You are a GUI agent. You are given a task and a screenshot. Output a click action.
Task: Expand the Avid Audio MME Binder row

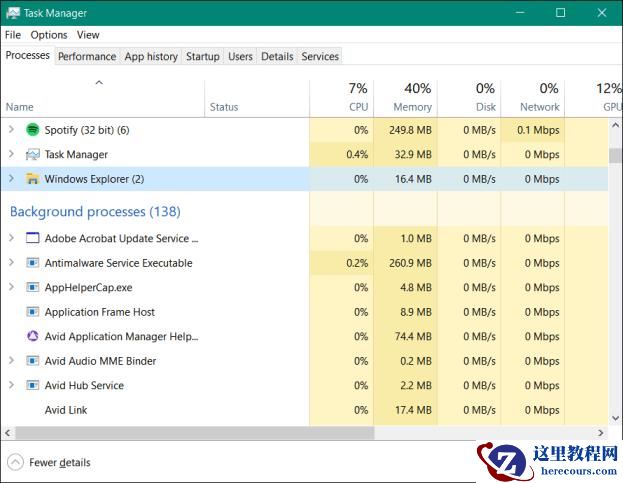[12, 361]
